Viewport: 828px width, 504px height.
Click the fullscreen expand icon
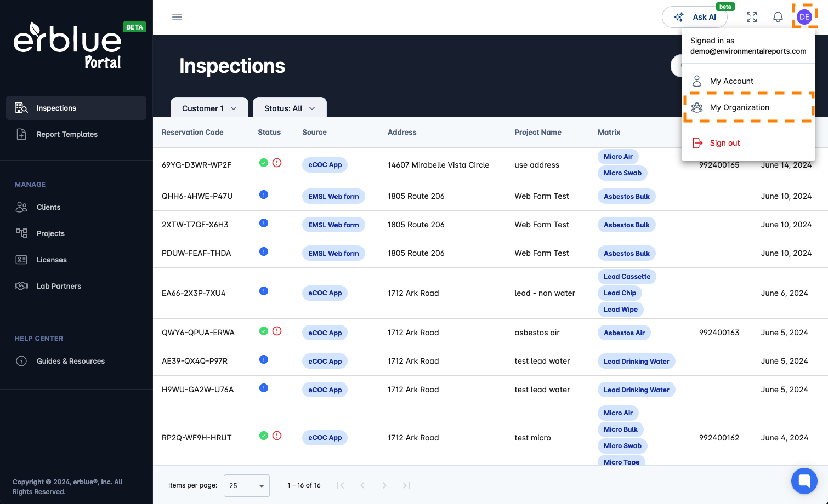(x=752, y=17)
